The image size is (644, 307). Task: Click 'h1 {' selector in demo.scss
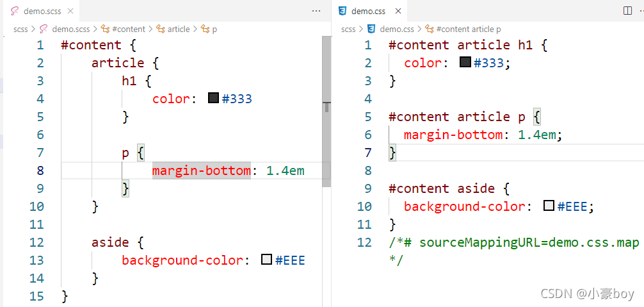(x=137, y=81)
